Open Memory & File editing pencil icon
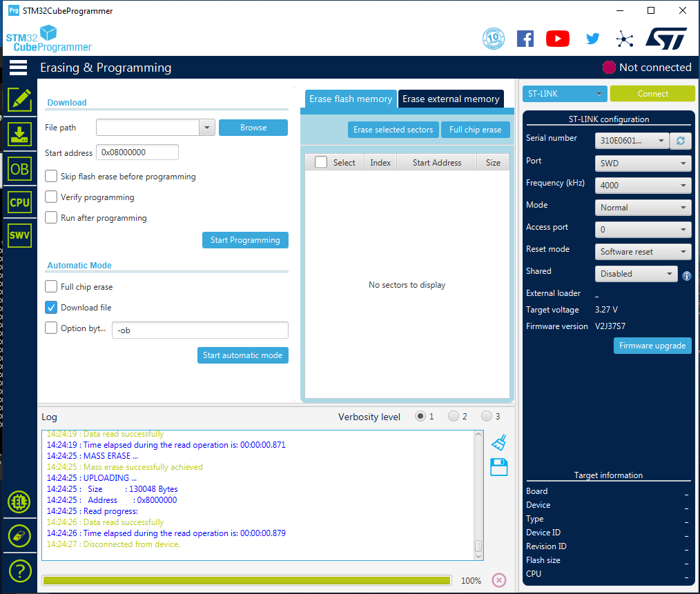The image size is (700, 594). click(x=19, y=99)
